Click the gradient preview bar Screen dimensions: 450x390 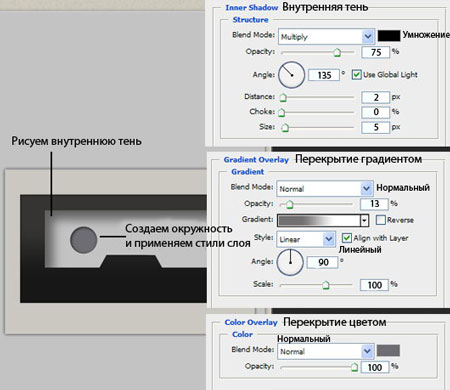(x=319, y=220)
